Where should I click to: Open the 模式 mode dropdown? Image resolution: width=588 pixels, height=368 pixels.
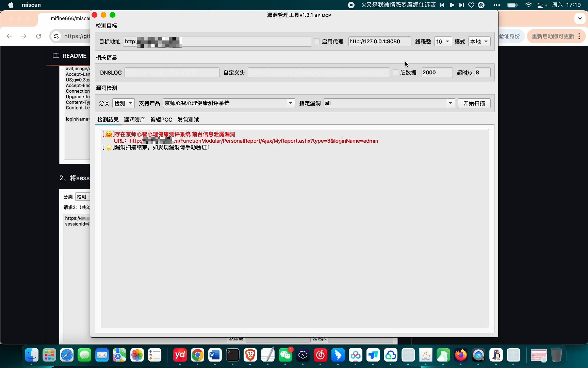pos(479,42)
